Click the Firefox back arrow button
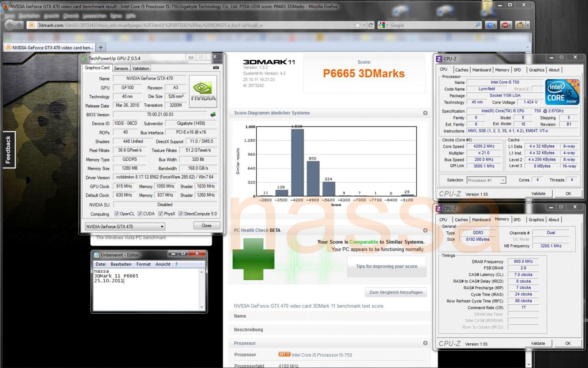Viewport: 588px width, 368px height. tap(10, 25)
